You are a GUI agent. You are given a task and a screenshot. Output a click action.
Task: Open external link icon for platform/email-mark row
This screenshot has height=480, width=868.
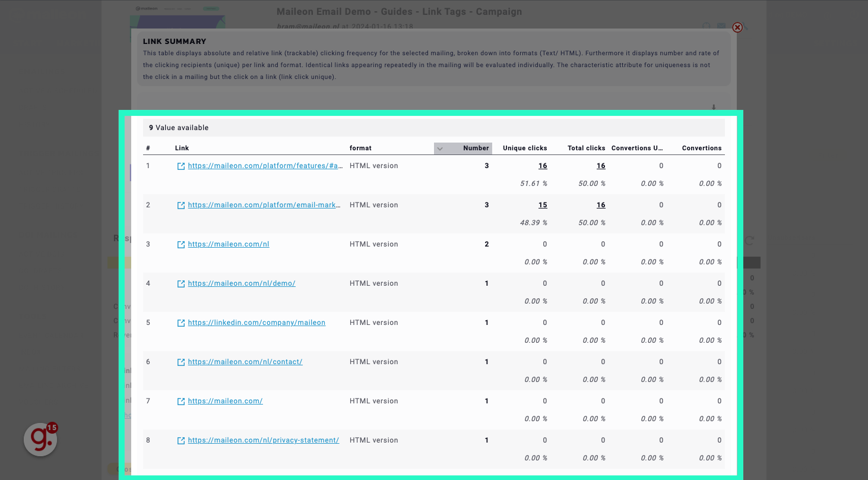(181, 206)
